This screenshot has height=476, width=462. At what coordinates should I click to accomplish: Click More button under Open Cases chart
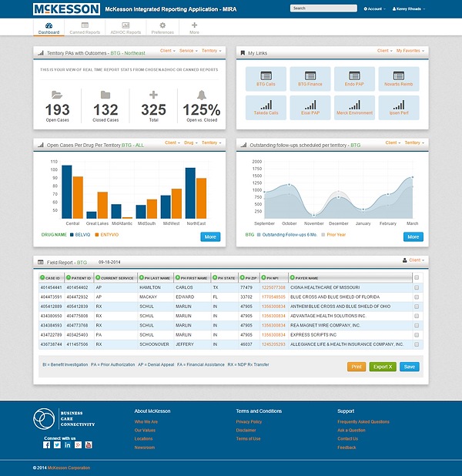click(x=210, y=236)
